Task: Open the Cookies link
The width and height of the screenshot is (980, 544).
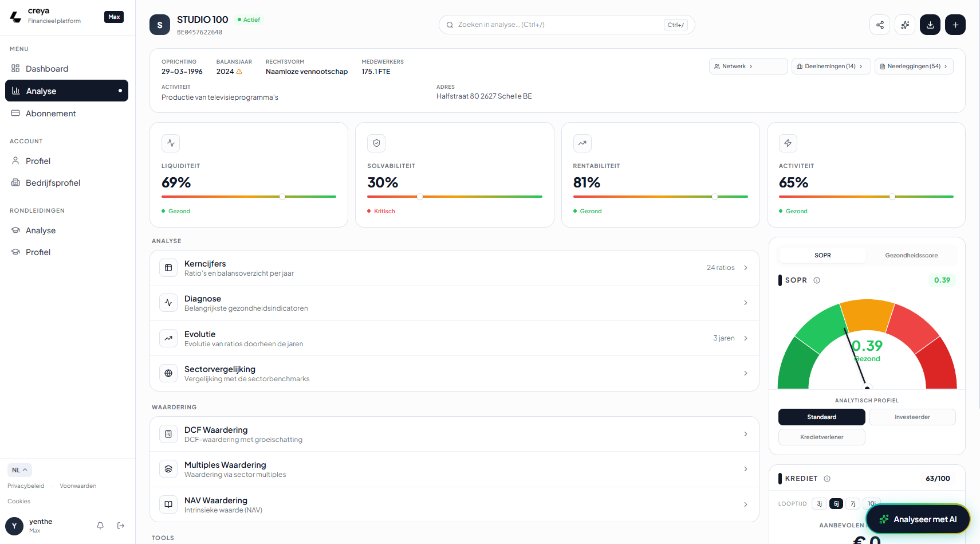Action: [19, 502]
